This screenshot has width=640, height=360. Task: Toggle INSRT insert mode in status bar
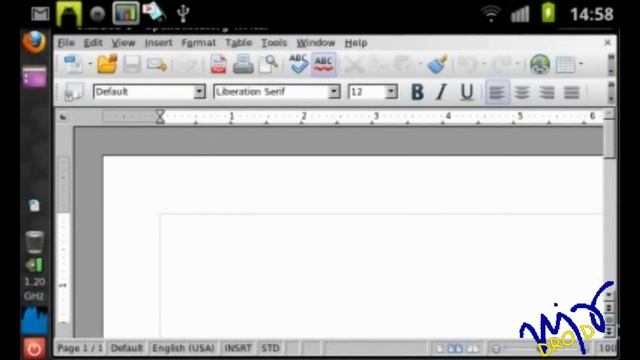[x=238, y=348]
